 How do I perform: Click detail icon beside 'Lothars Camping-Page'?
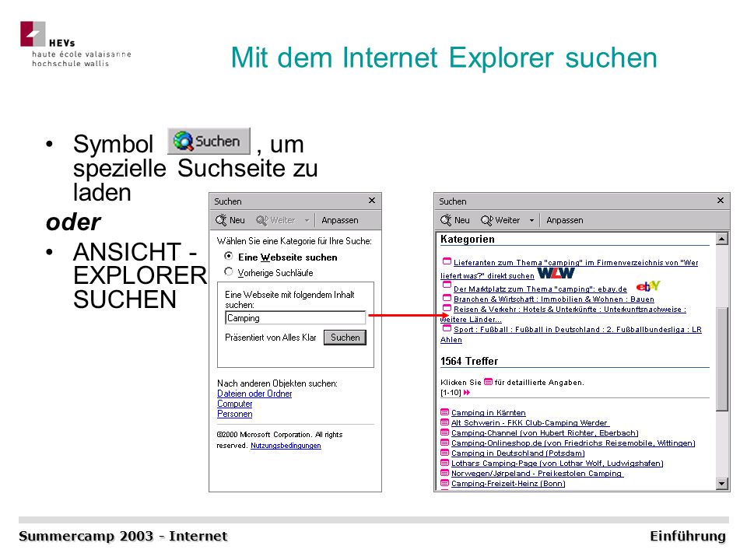444,463
